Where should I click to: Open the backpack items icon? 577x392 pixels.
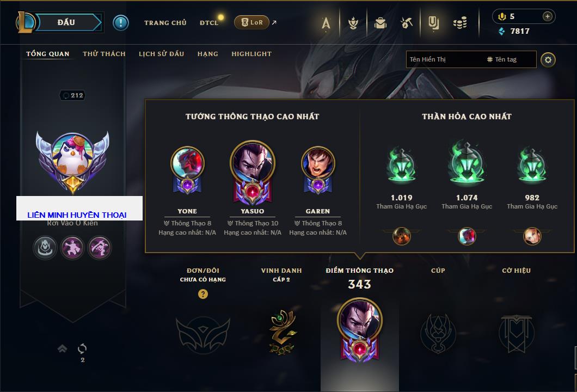[380, 23]
